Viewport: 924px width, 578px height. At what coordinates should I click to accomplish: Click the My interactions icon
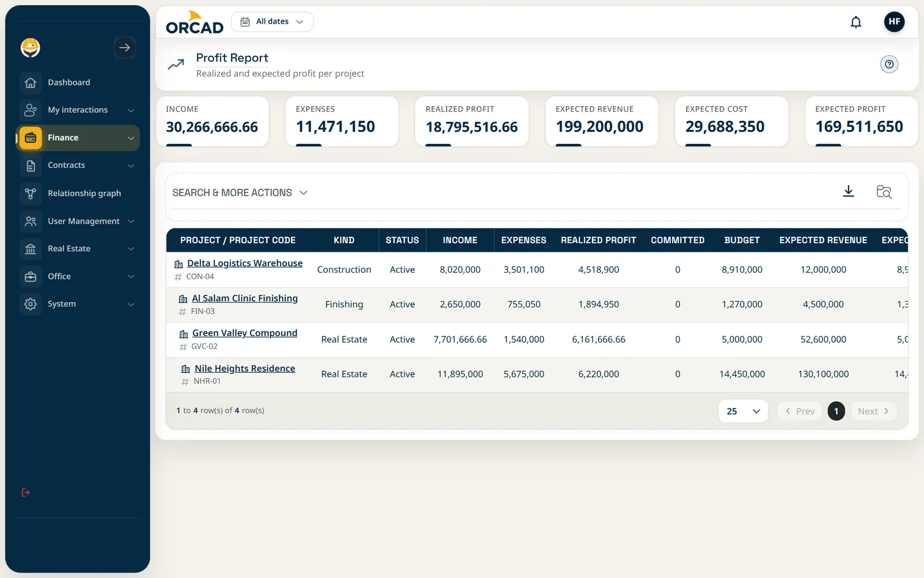31,110
